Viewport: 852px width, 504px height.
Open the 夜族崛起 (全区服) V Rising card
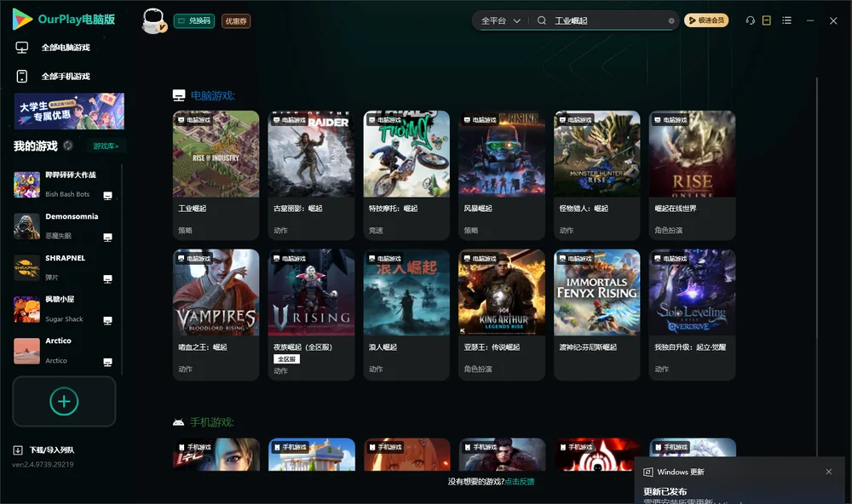[x=311, y=314]
